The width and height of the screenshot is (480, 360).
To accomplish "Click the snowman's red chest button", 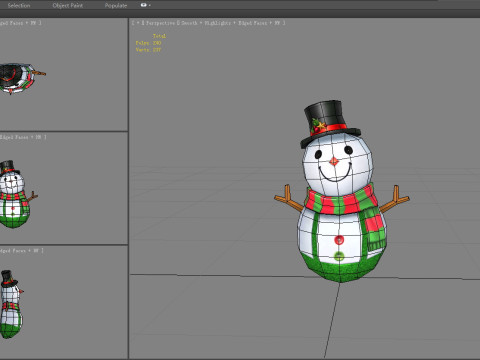I will coord(339,240).
